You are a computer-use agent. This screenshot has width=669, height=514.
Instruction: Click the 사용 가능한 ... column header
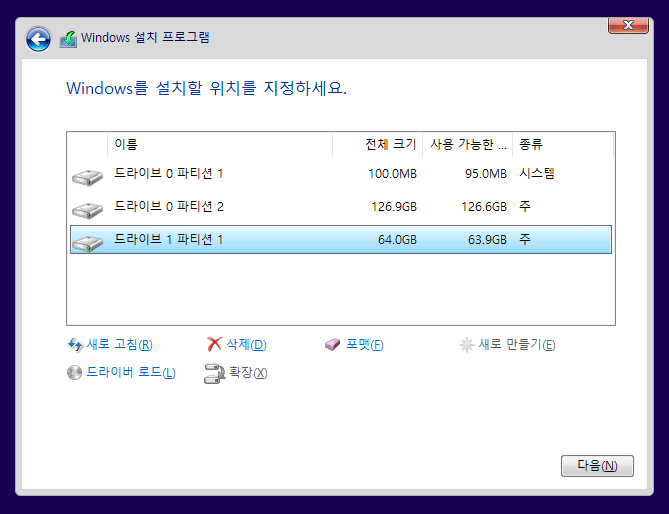pyautogui.click(x=468, y=144)
